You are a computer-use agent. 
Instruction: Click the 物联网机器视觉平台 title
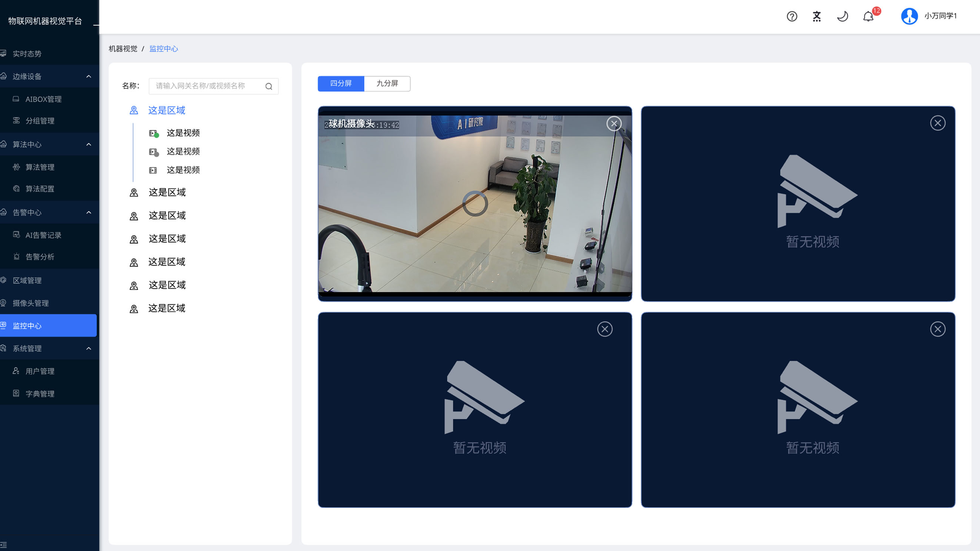point(45,21)
